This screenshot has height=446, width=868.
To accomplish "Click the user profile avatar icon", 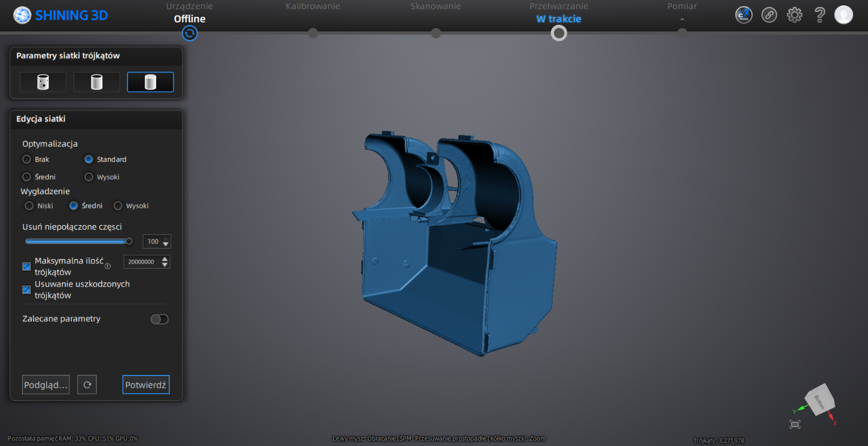I will 843,15.
